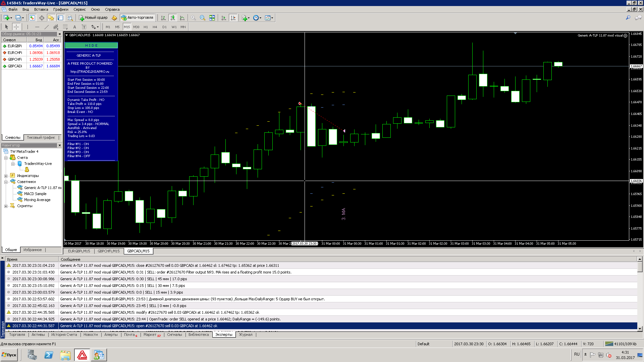The width and height of the screenshot is (644, 362).
Task: Open the PowerShell taskbar icon
Action: 49,355
